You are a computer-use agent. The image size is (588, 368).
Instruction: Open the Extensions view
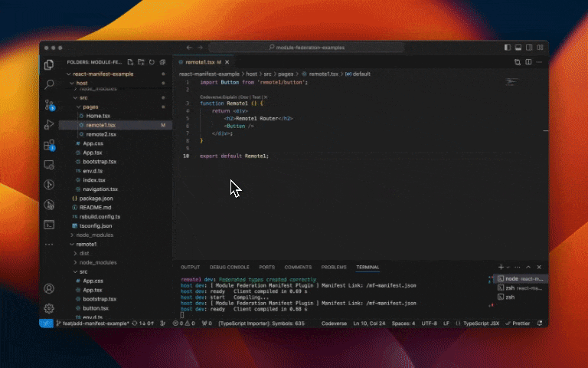pyautogui.click(x=49, y=144)
